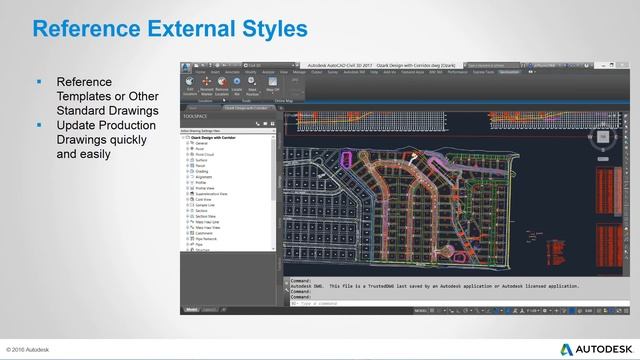
Task: Select the Pipe tree item
Action: click(199, 244)
